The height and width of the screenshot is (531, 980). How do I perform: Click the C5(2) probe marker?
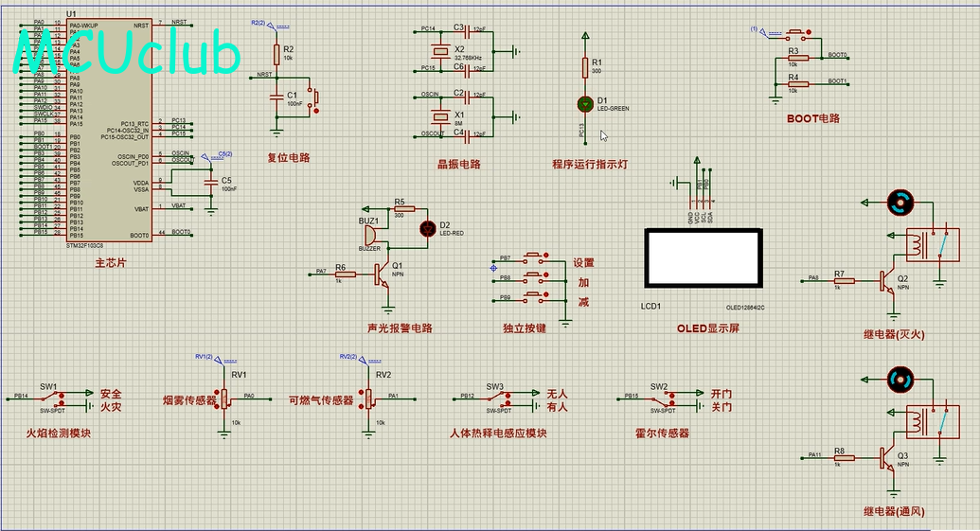coord(217,155)
